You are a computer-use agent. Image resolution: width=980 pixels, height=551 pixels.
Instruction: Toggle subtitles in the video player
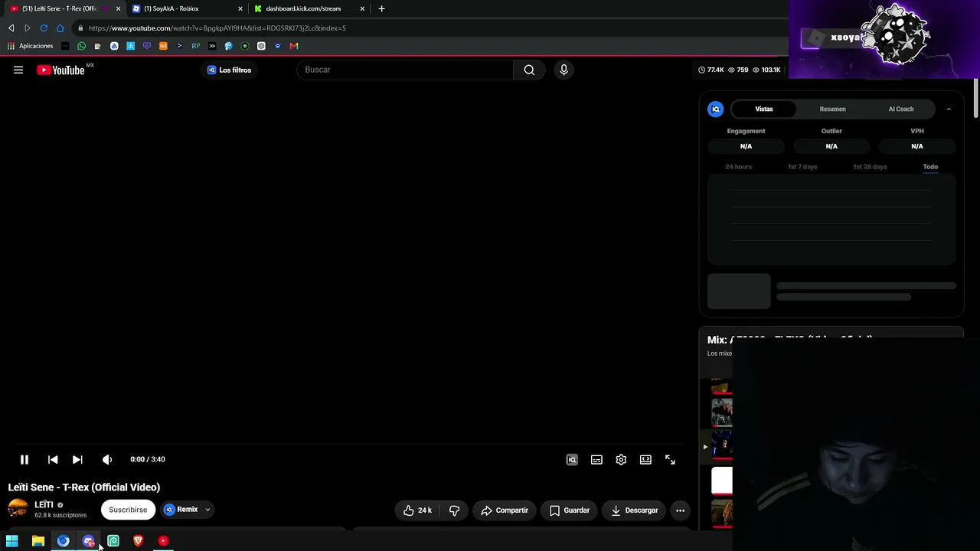coord(596,460)
